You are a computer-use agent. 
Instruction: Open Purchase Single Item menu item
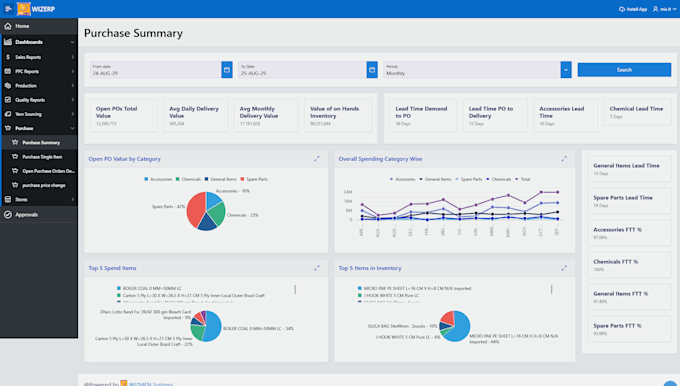(40, 157)
